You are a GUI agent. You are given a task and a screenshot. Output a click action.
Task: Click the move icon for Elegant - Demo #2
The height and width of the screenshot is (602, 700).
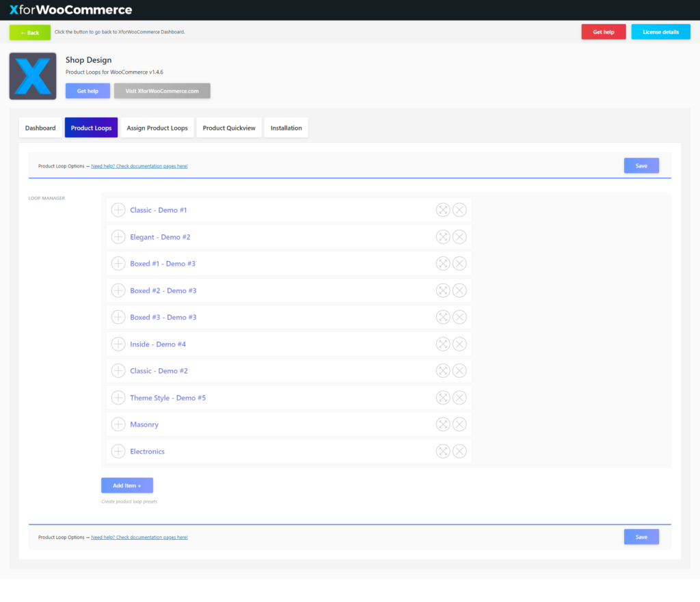point(443,237)
